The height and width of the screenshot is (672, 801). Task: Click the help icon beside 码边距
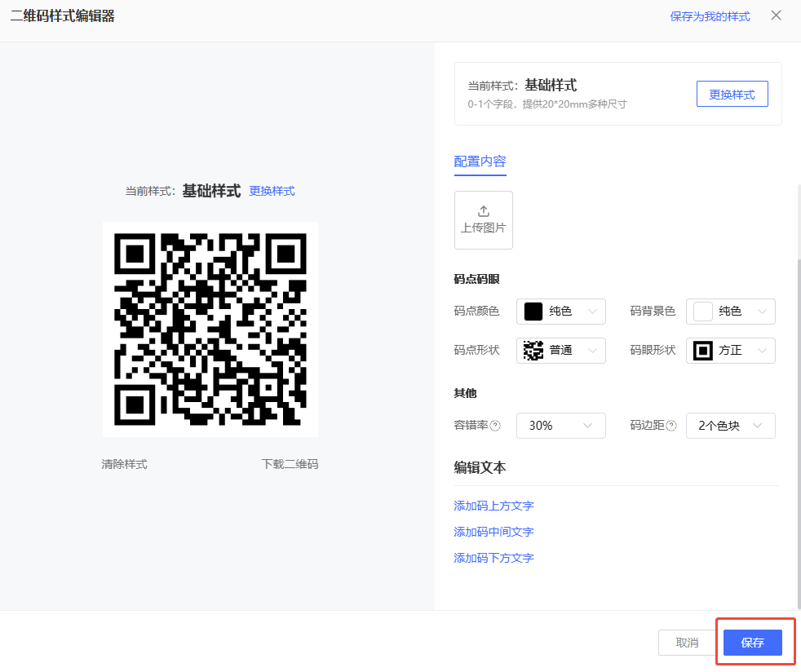pyautogui.click(x=671, y=426)
